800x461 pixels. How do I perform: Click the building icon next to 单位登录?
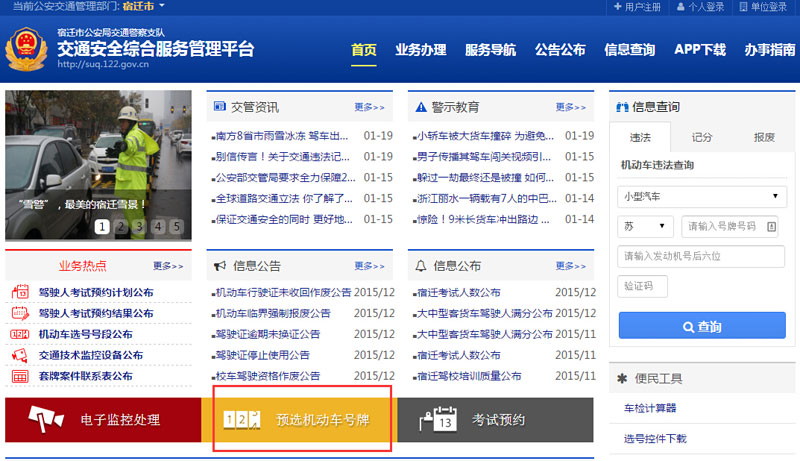(743, 7)
